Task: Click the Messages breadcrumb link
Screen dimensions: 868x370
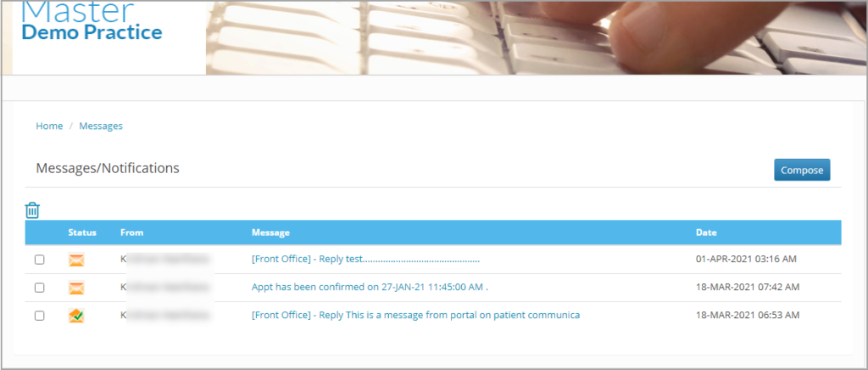Action: tap(101, 126)
